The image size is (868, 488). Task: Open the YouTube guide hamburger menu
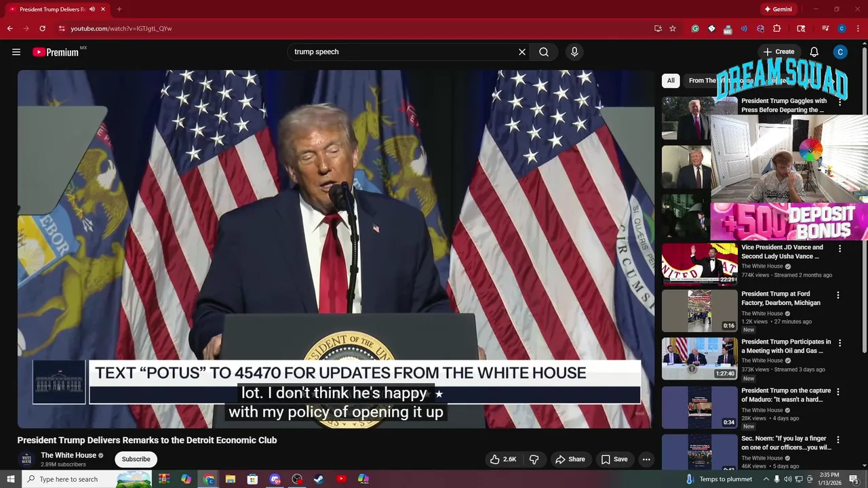16,52
